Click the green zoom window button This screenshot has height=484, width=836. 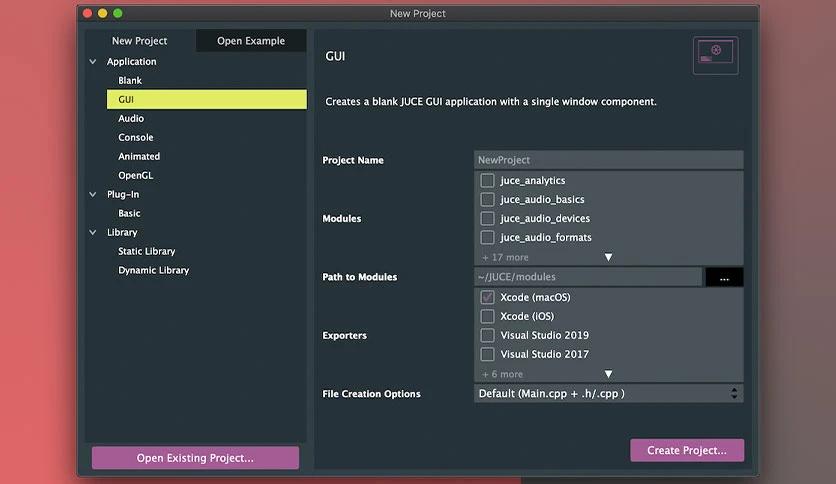[118, 13]
